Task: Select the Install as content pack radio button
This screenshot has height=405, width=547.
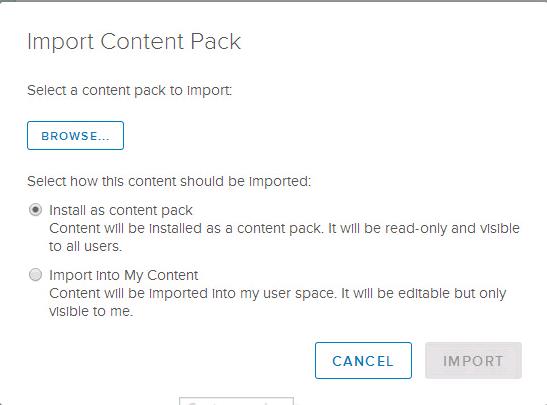Action: (x=35, y=210)
